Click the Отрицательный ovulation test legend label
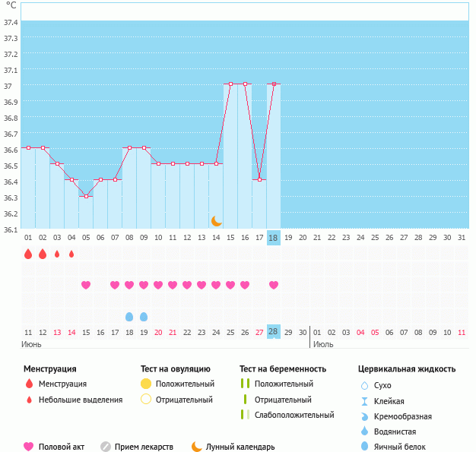Screen dimensions: 476x452 pos(185,400)
